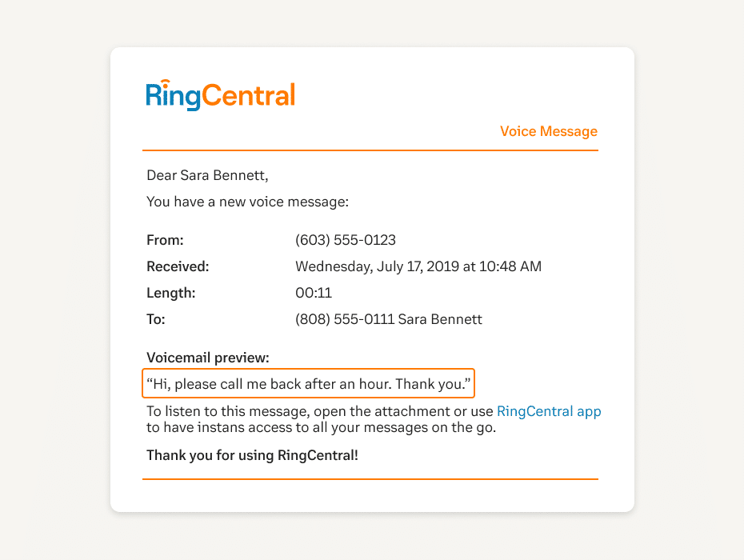Screen dimensions: 744x560
Task: Click the To: field label
Action: coord(156,319)
